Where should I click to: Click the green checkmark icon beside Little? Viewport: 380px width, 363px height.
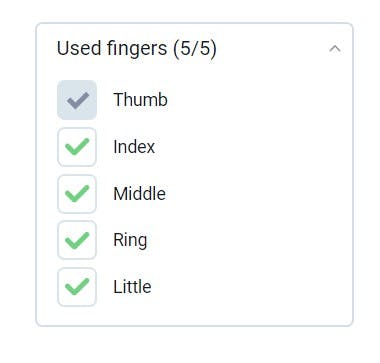click(77, 287)
